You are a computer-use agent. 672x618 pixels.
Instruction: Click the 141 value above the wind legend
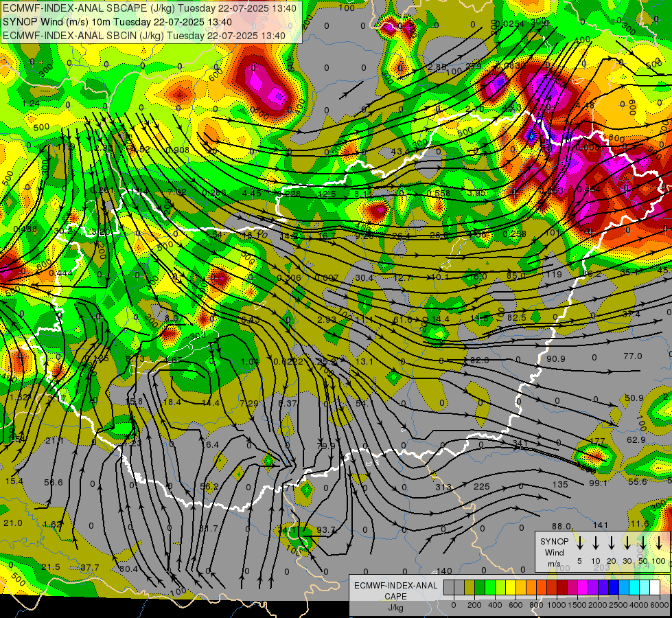pos(601,525)
